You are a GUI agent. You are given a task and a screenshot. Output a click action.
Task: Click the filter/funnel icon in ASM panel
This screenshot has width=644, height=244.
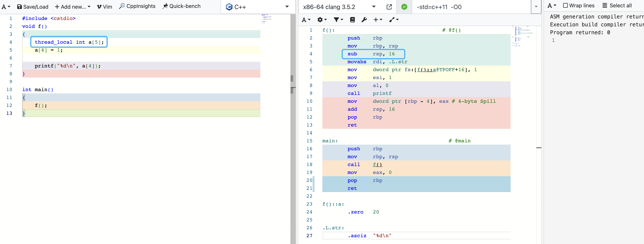(x=337, y=19)
